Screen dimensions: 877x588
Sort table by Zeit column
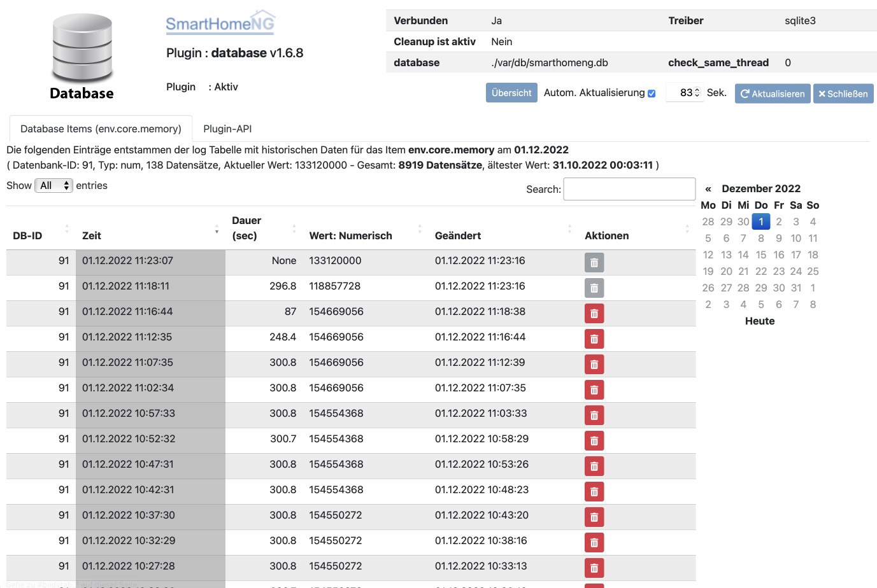point(150,228)
